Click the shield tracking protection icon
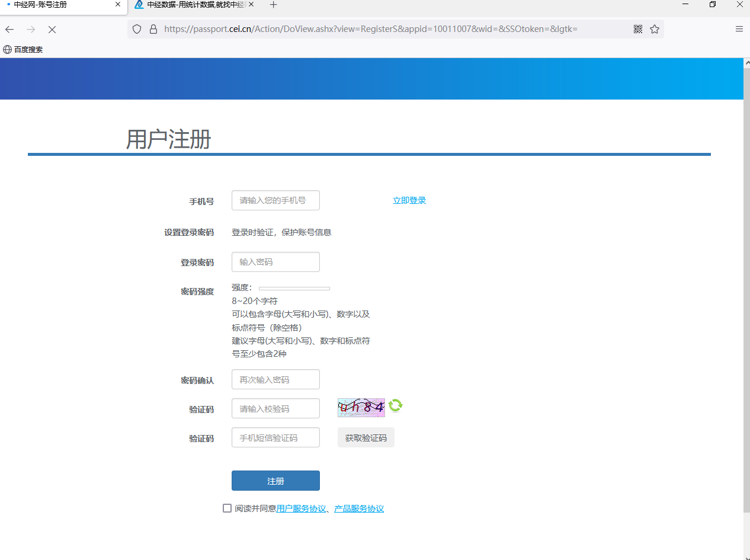Viewport: 750px width, 560px height. click(137, 29)
